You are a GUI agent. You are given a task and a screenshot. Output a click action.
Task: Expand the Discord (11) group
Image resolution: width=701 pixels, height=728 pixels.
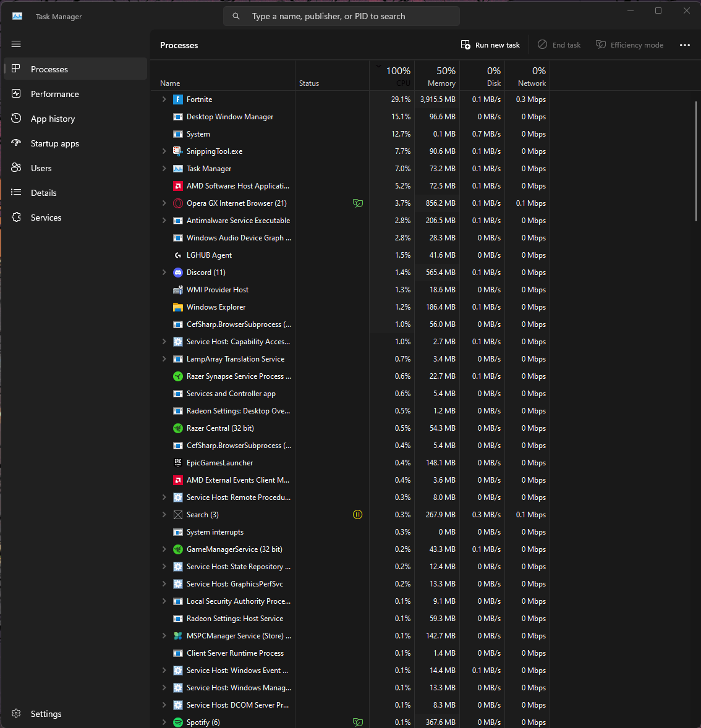click(x=164, y=273)
